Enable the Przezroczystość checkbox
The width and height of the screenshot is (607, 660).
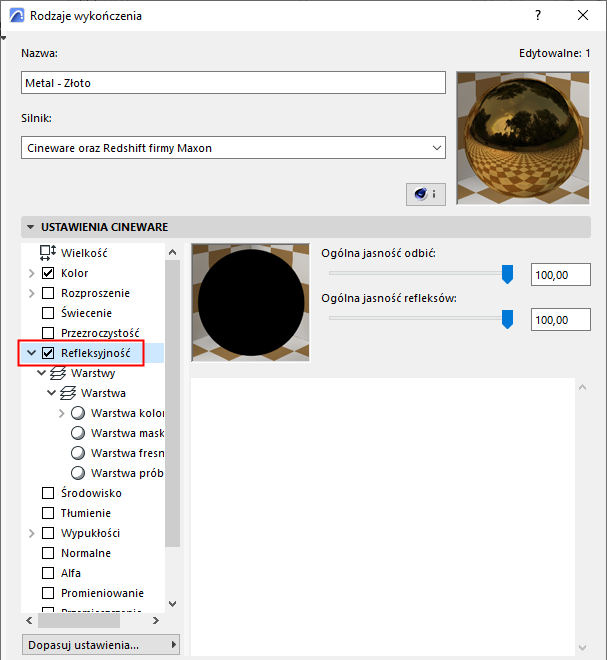pos(48,333)
